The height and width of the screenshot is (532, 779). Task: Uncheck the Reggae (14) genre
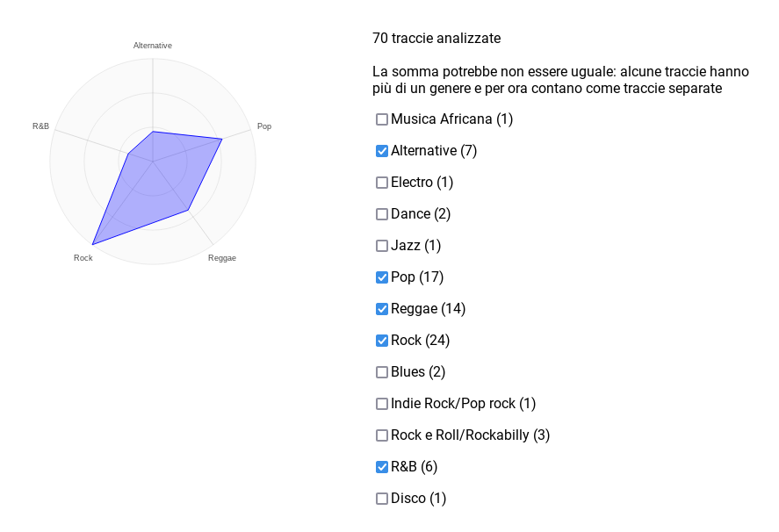[381, 308]
